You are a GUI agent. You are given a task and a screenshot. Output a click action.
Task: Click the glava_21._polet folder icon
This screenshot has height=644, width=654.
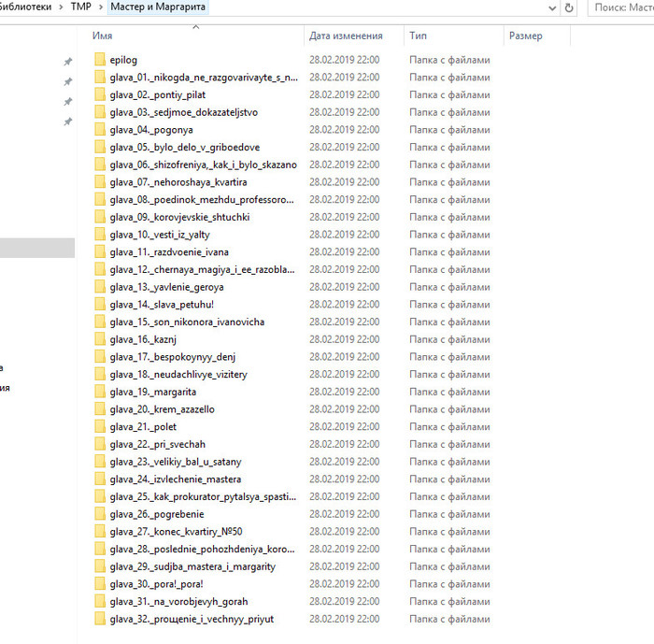(100, 426)
